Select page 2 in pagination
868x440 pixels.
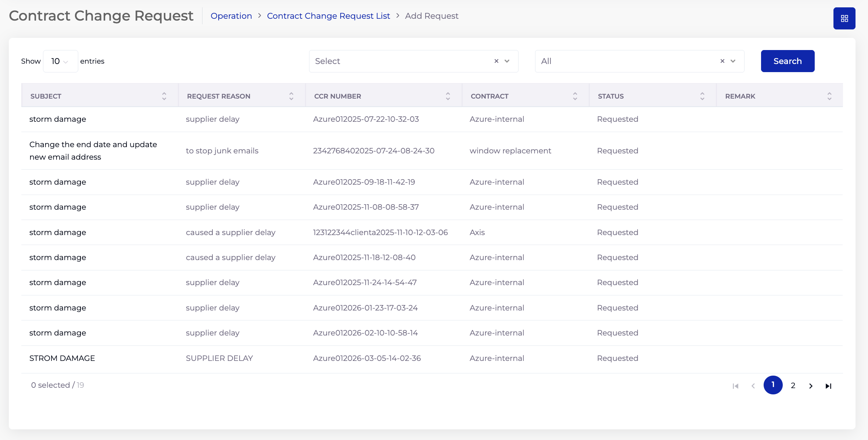[793, 385]
